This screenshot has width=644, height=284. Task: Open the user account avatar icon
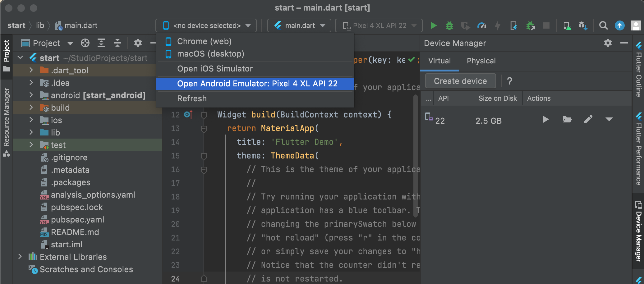pos(636,25)
